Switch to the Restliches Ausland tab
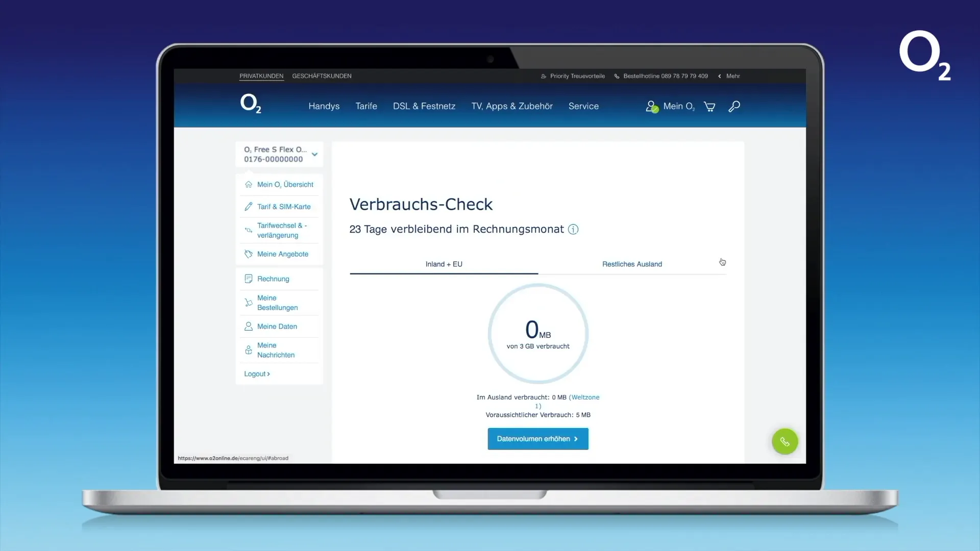Viewport: 980px width, 551px height. tap(632, 264)
